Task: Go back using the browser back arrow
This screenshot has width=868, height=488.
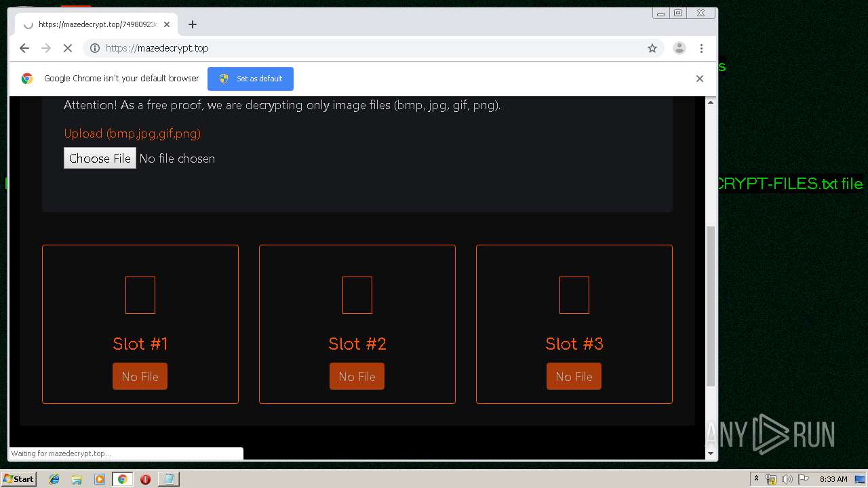Action: [x=24, y=48]
